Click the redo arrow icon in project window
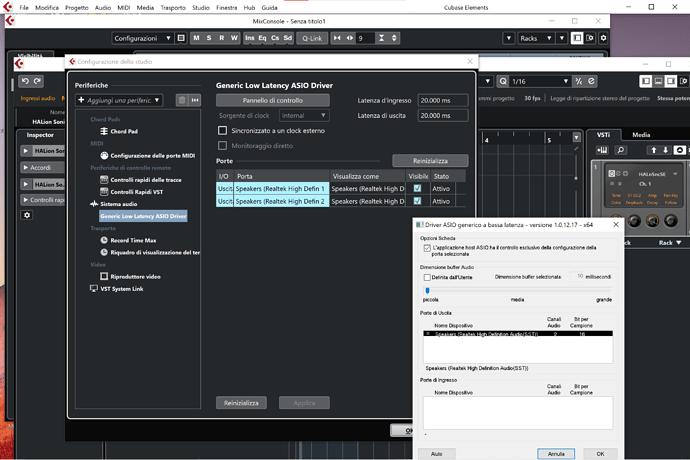Screen dimensions: 690x460 37,81
